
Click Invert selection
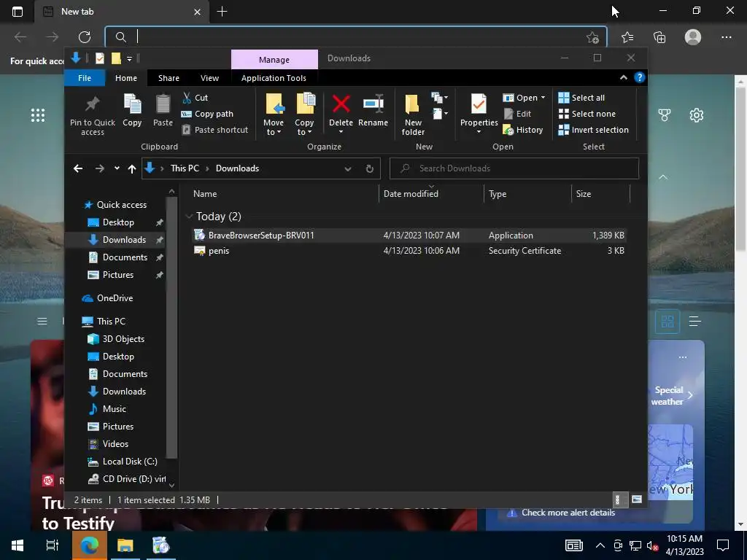pyautogui.click(x=594, y=130)
